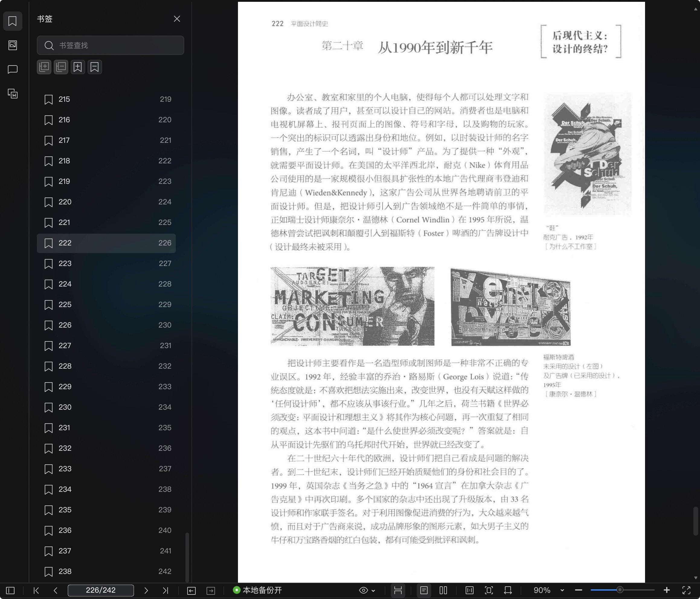Click the chapter title 从1990年到新千年
This screenshot has width=700, height=599.
pos(435,47)
